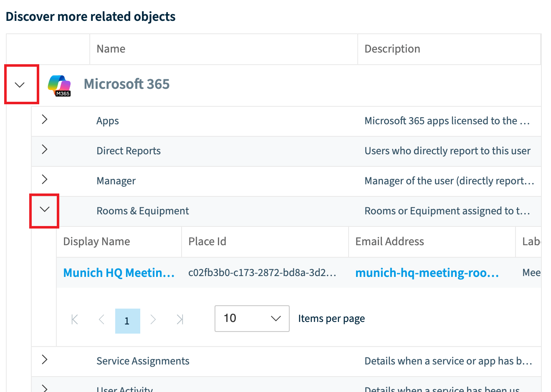Go to next page arrow

tap(153, 320)
